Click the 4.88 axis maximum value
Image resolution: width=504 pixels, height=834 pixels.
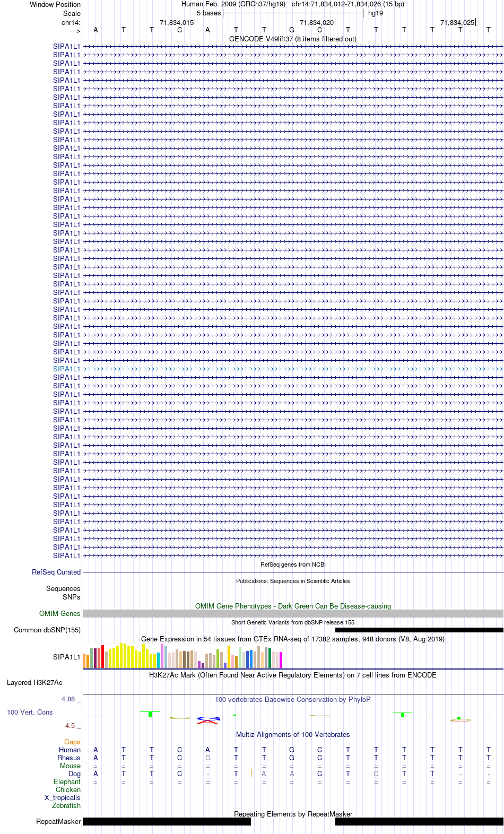(68, 699)
